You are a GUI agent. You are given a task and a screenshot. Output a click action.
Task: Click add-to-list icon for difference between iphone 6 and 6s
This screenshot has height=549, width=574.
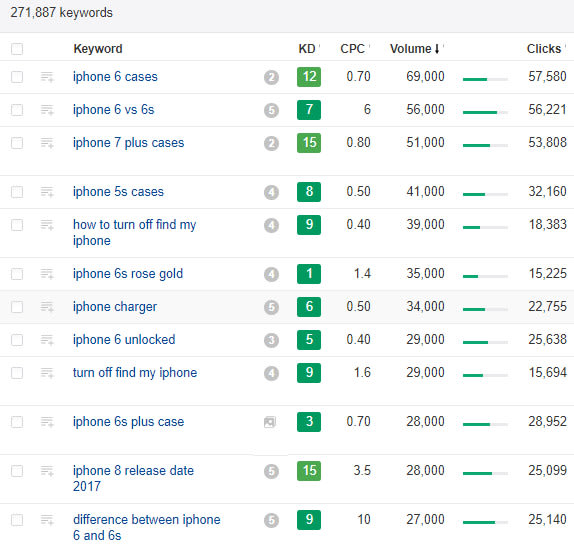click(x=47, y=520)
